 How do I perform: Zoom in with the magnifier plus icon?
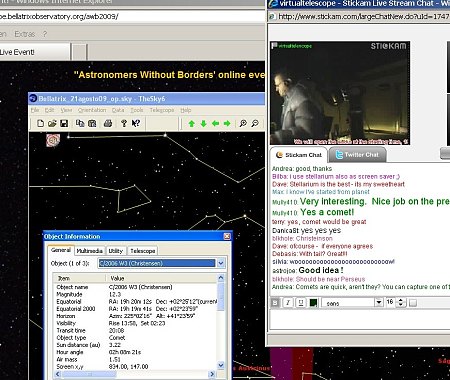(243, 124)
